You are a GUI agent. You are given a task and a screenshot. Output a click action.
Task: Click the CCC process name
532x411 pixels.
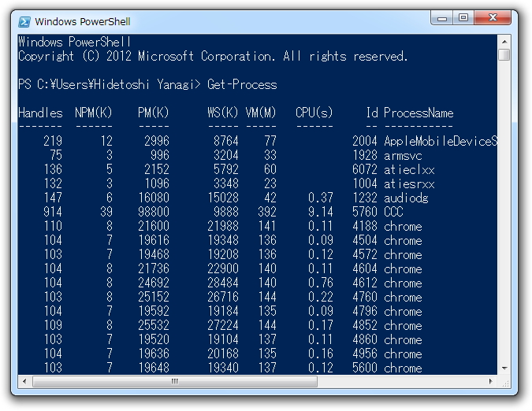(x=393, y=212)
